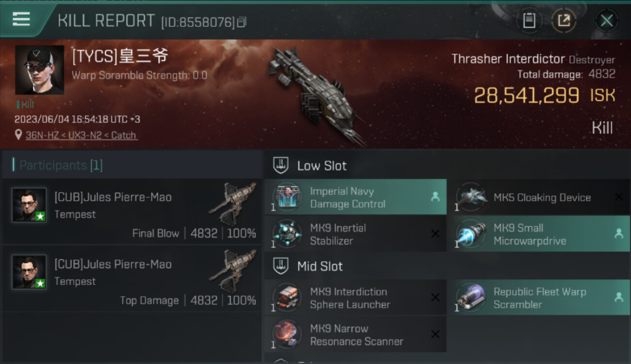Open the hamburger menu icon

click(x=21, y=19)
